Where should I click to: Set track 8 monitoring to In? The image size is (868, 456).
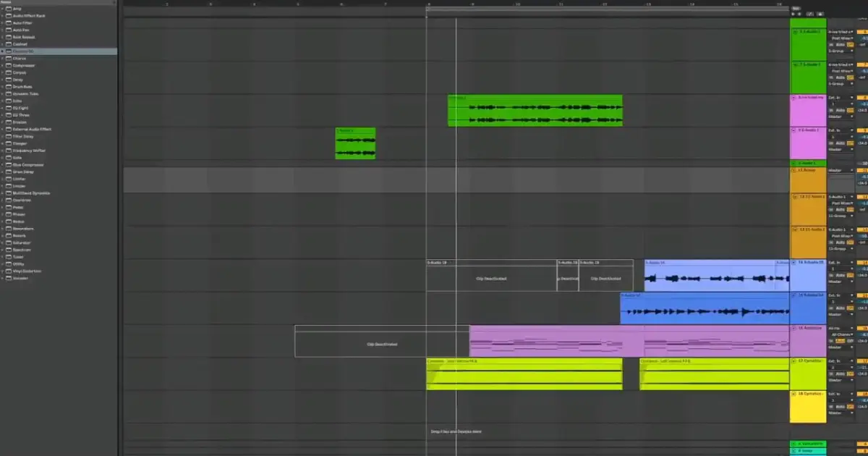point(832,110)
